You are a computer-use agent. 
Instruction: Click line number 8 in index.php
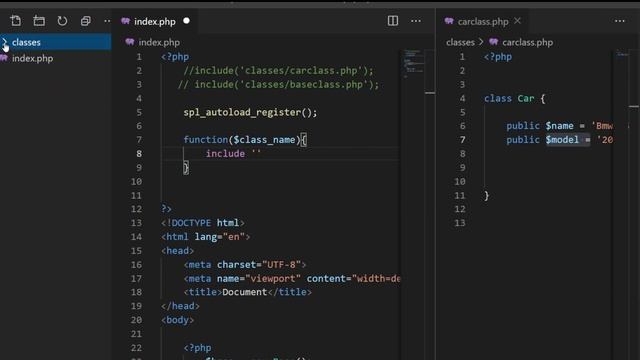[139, 154]
